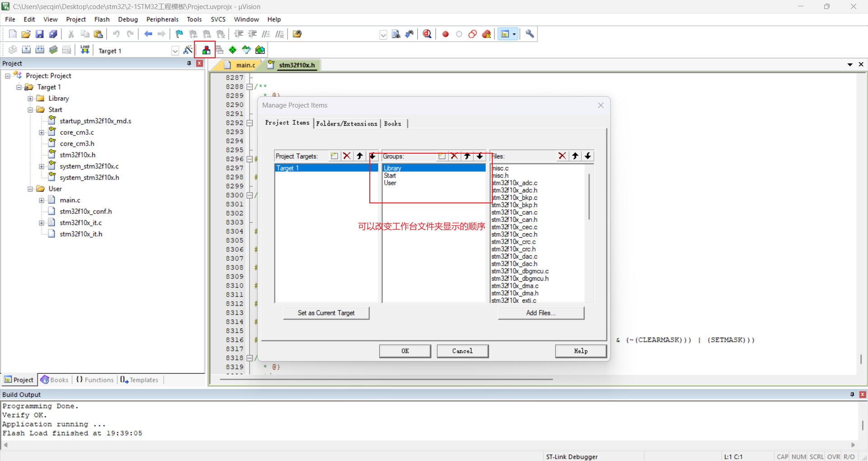Close the Manage Project Items dialog
868x461 pixels.
point(601,105)
